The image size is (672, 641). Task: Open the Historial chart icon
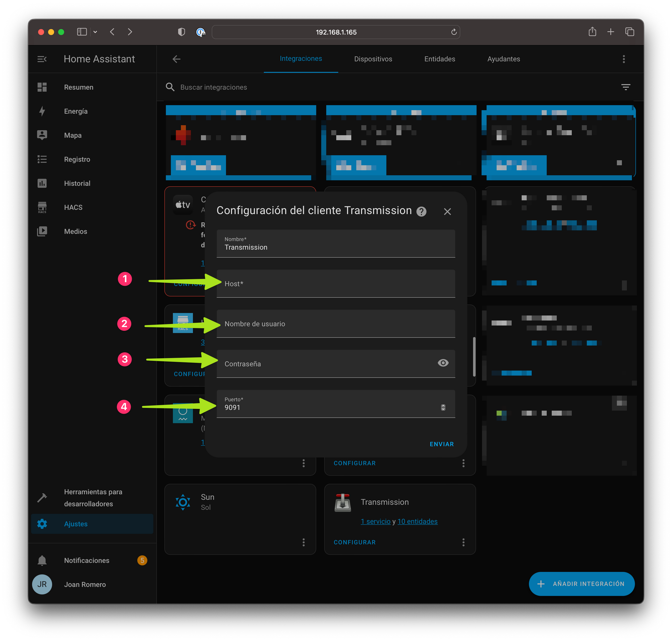(42, 183)
